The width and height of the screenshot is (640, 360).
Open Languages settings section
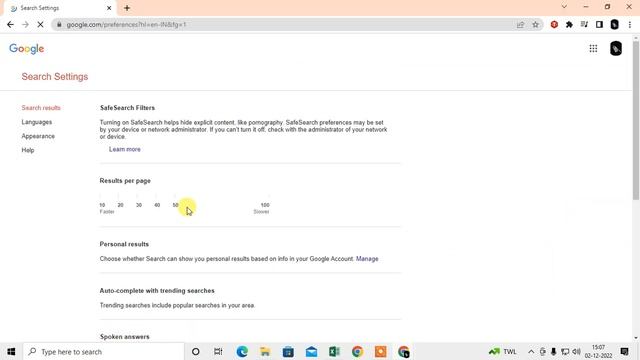click(x=37, y=122)
